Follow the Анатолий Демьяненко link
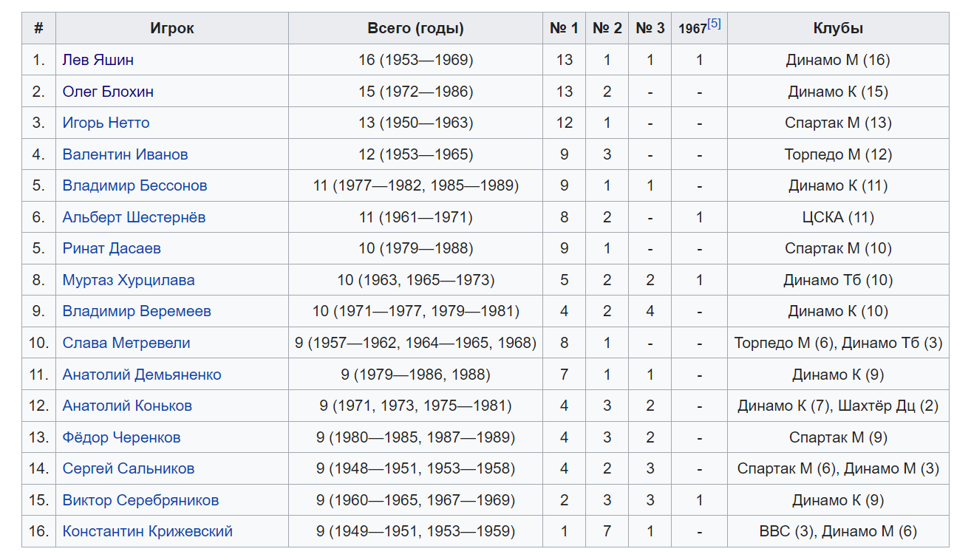The width and height of the screenshot is (971, 560). pyautogui.click(x=142, y=375)
